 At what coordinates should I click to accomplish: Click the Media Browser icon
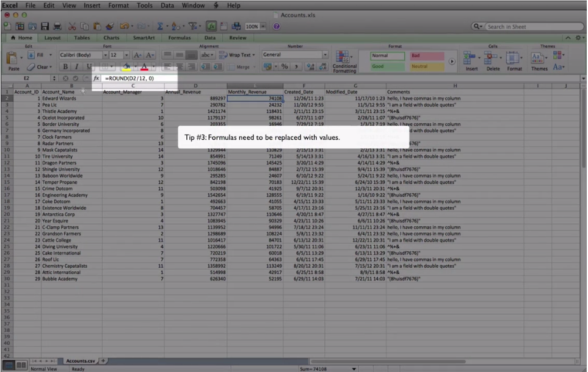click(236, 26)
